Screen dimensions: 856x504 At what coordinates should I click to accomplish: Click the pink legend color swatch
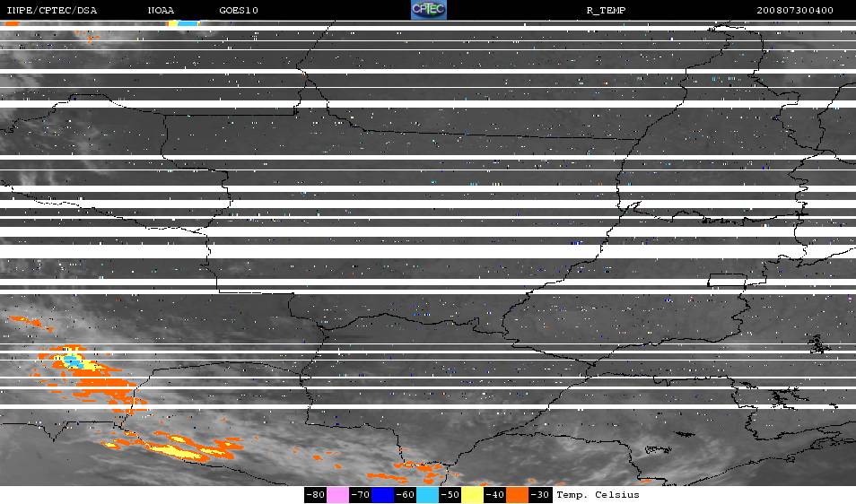point(337,495)
